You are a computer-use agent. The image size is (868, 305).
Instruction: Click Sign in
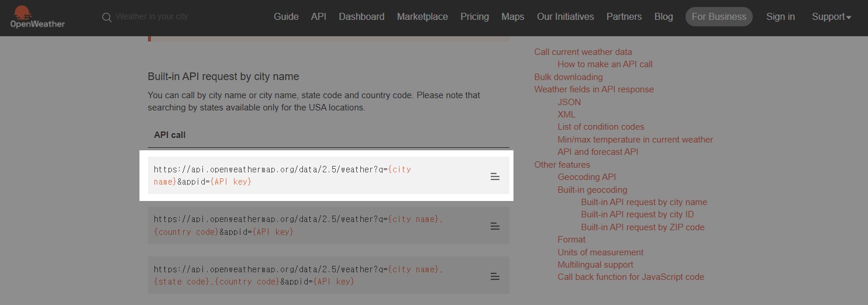pos(780,16)
